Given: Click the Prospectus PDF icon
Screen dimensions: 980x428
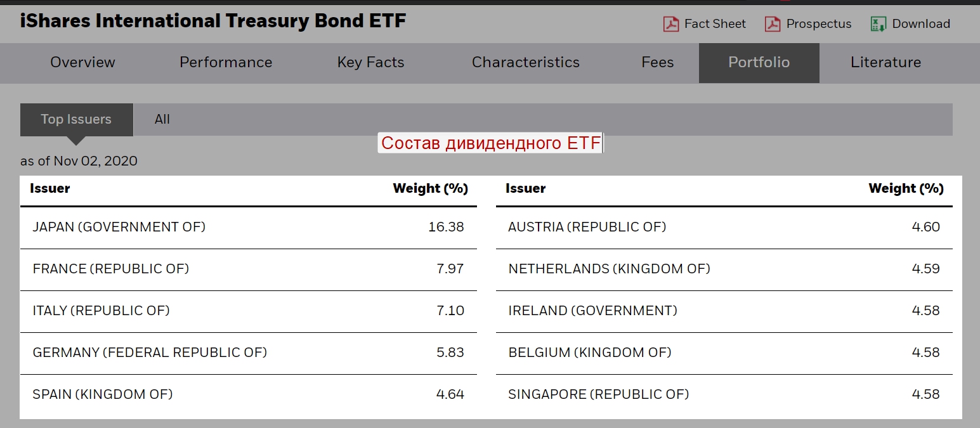Looking at the screenshot, I should click(x=772, y=24).
